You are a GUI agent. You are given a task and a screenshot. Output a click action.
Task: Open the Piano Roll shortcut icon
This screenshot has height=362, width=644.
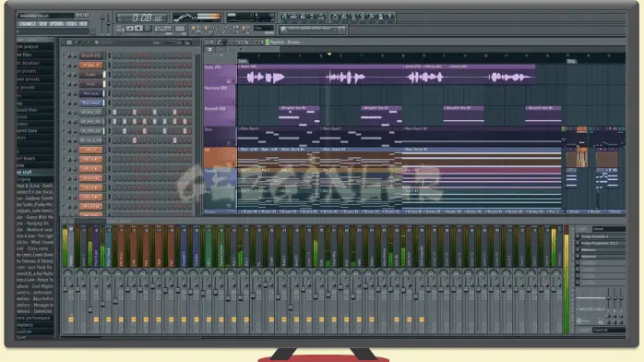(303, 17)
